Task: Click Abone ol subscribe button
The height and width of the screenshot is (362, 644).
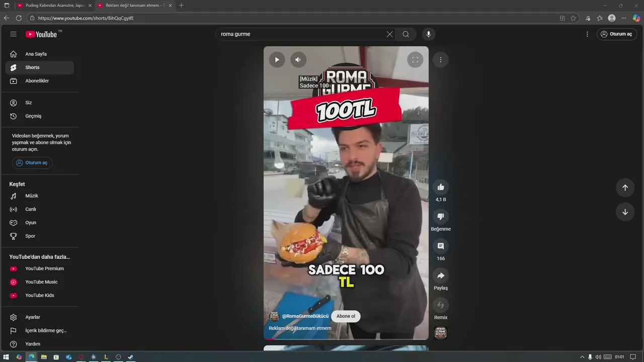Action: (346, 316)
